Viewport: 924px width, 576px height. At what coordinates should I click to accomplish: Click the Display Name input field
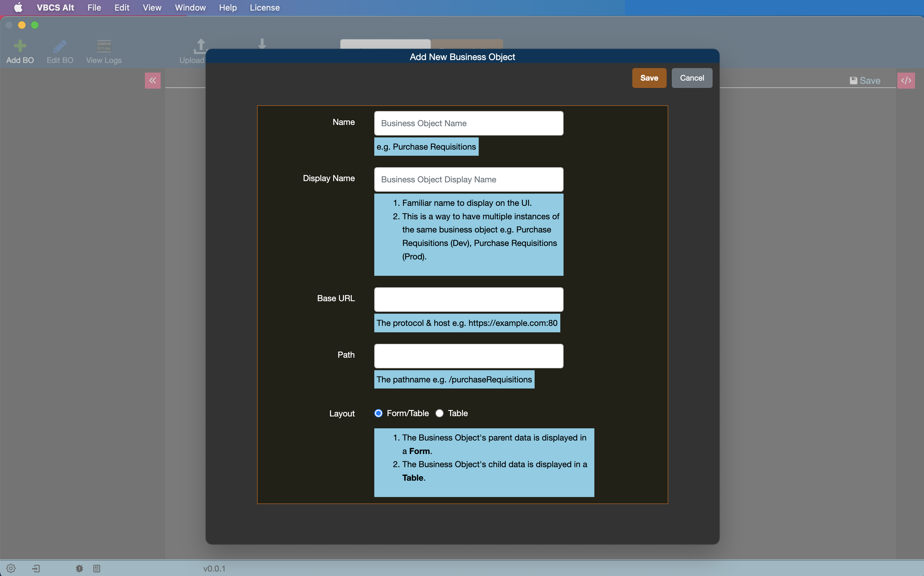(x=468, y=179)
